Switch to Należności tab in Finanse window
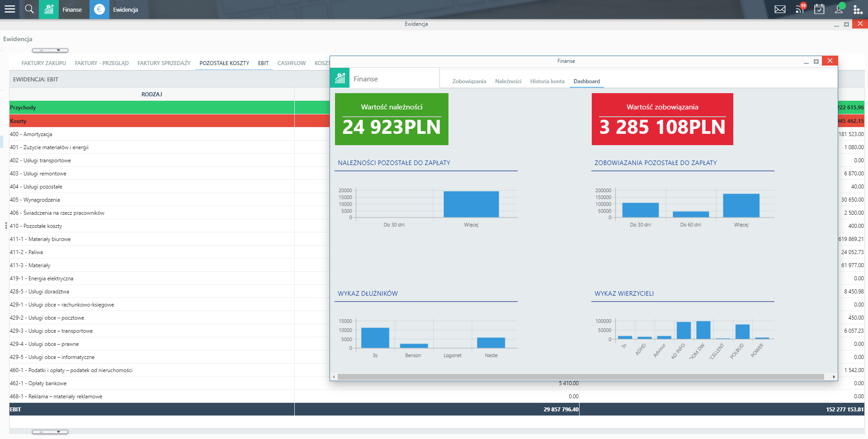Image resolution: width=868 pixels, height=439 pixels. (x=508, y=81)
